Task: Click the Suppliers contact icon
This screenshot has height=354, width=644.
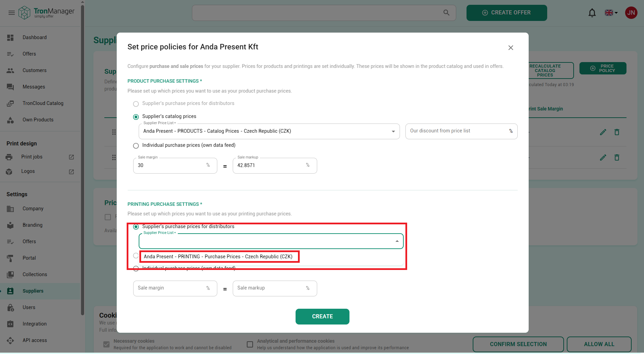Action: (x=10, y=291)
